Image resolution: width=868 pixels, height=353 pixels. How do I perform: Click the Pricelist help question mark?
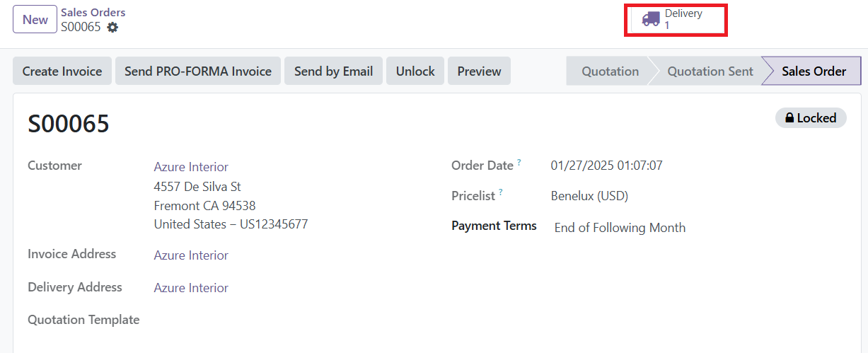501,192
